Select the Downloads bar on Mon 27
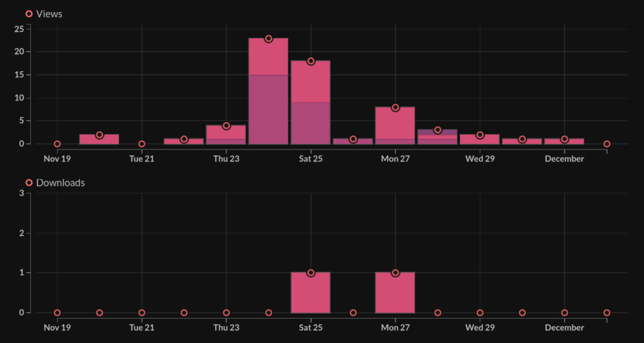 tap(395, 293)
